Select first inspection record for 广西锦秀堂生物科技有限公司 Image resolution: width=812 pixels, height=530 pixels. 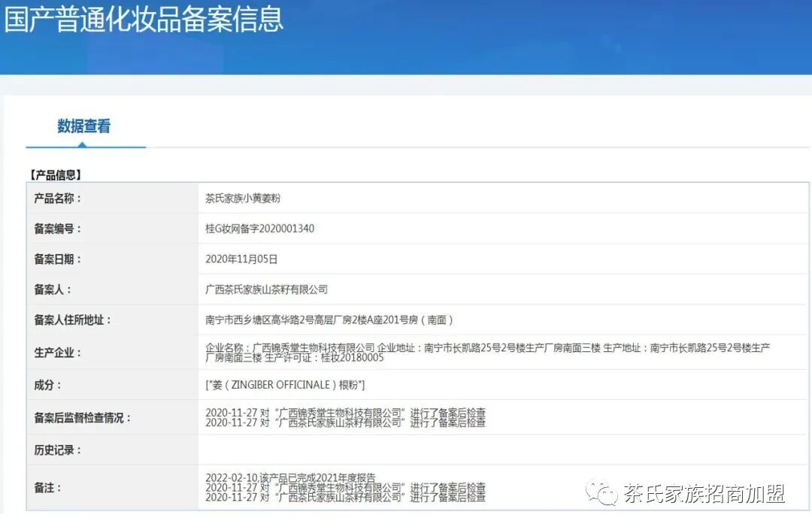[345, 413]
